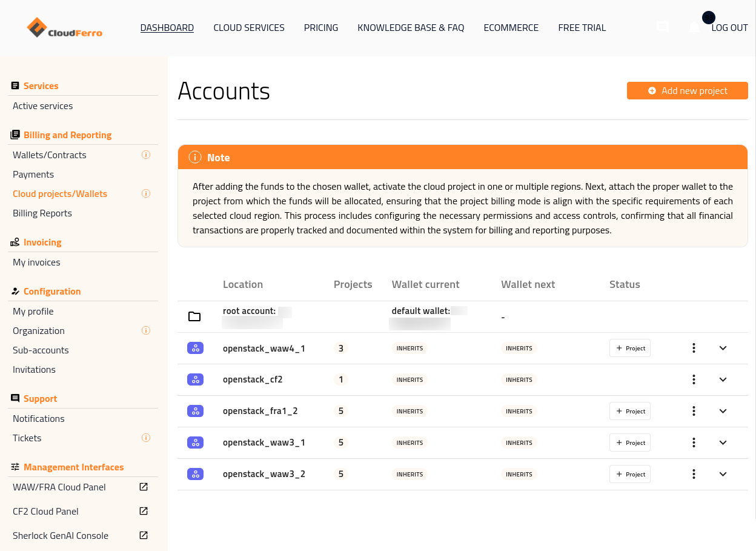
Task: Expand the openstack_waw4_1 row
Action: point(723,348)
